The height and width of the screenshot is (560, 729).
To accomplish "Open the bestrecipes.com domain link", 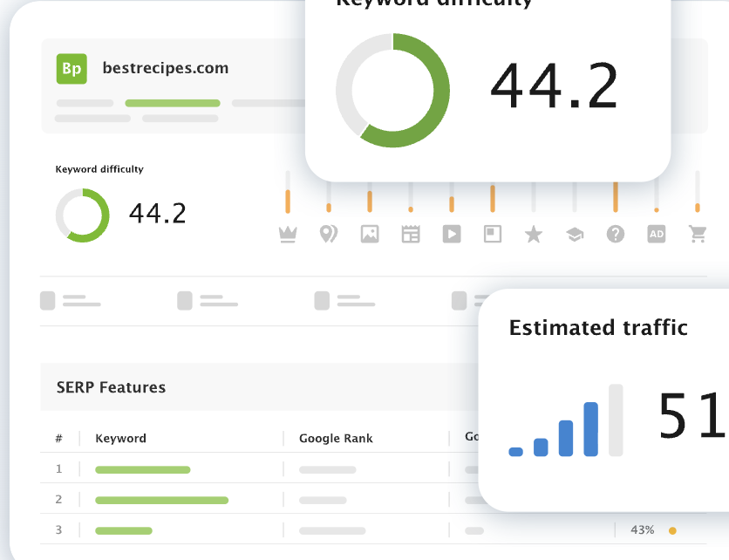I will (166, 68).
